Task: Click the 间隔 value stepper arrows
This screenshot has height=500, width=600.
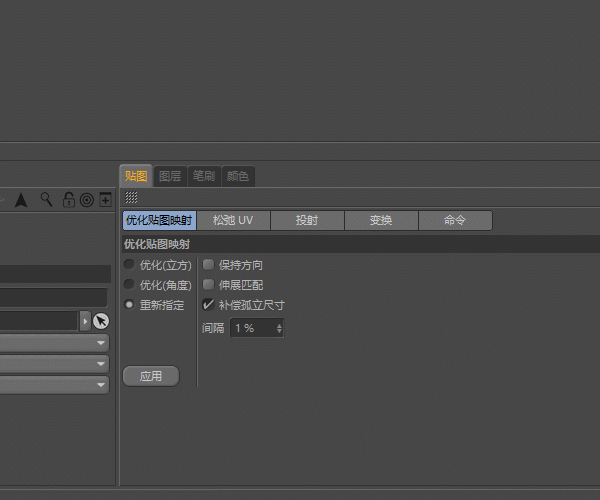Action: pos(279,328)
